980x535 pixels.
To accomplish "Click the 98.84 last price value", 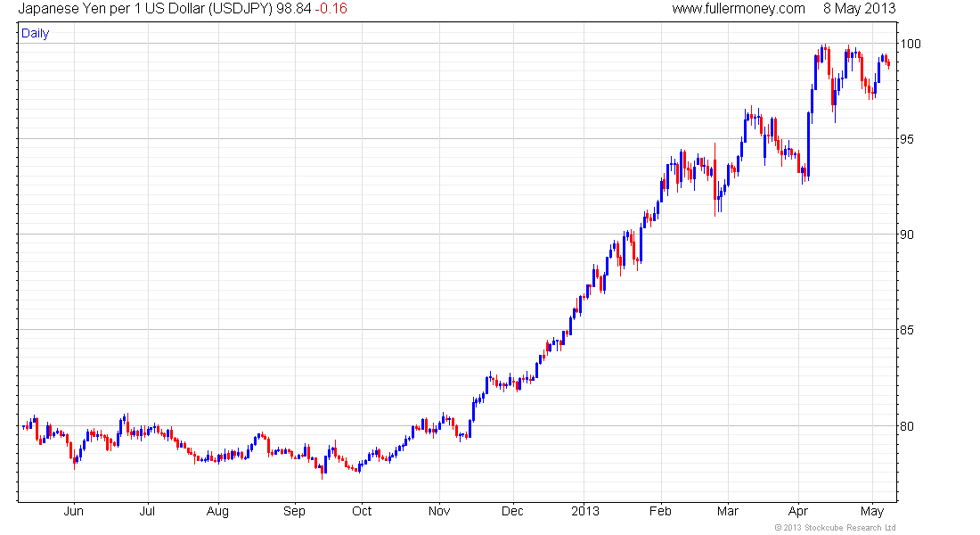I will point(294,9).
